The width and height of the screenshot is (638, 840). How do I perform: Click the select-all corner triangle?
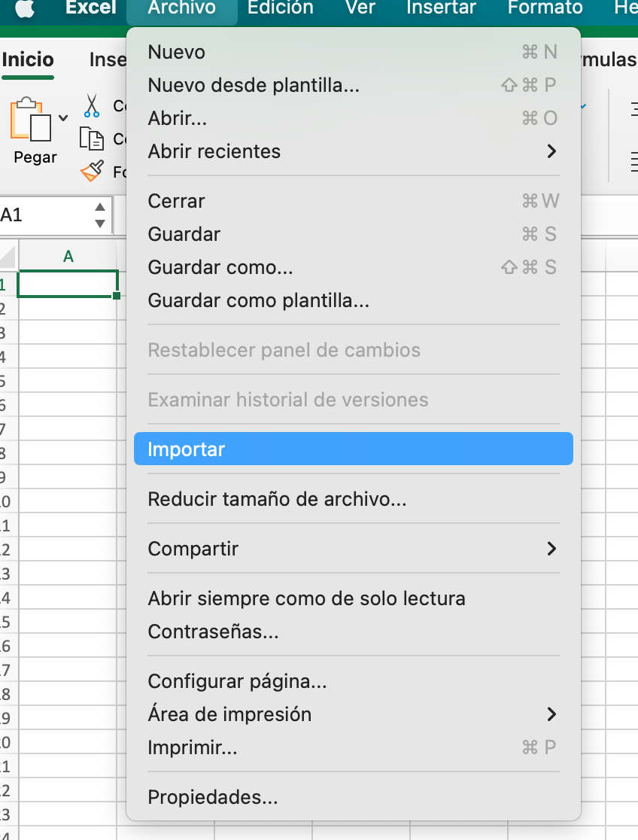(8, 257)
